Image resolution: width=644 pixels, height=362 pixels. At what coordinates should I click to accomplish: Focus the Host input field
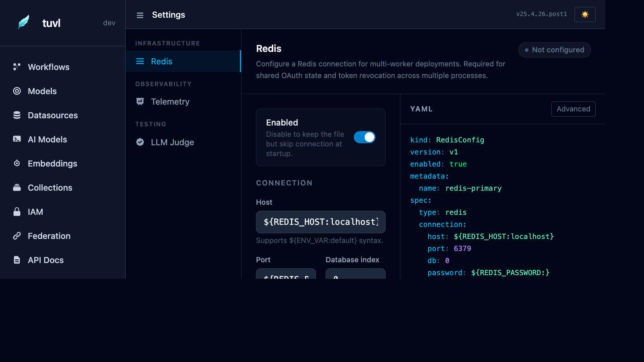click(321, 222)
